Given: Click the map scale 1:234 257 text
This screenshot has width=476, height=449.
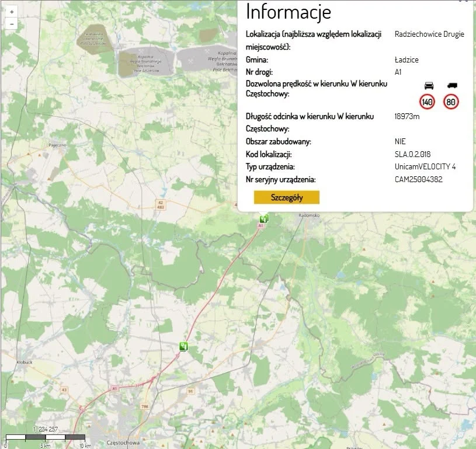Looking at the screenshot, I should (x=45, y=429).
